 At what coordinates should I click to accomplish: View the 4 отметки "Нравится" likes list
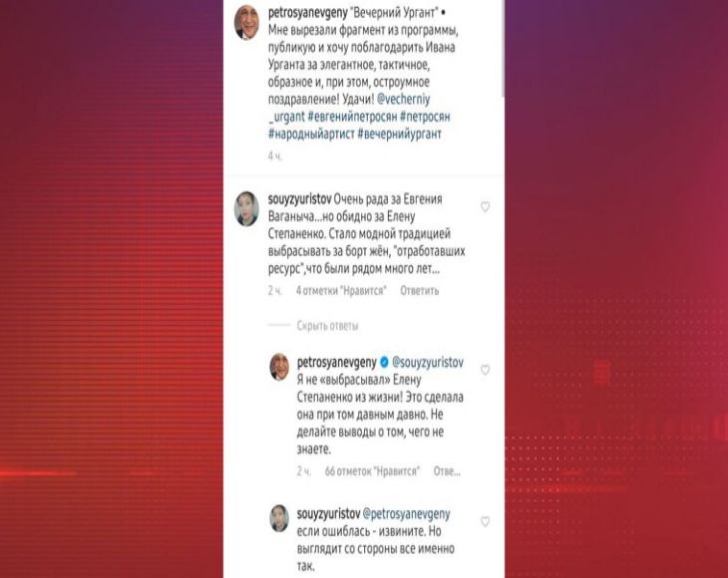click(x=341, y=291)
